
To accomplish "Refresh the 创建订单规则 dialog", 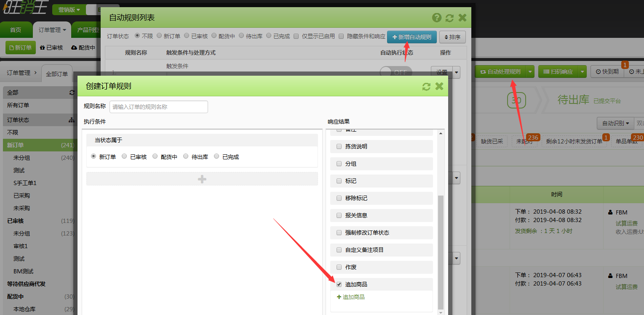I will tap(427, 86).
